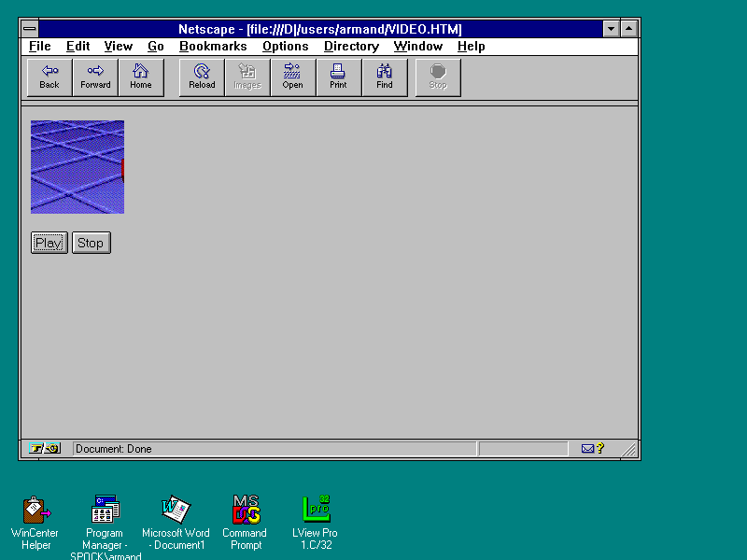The width and height of the screenshot is (747, 560).
Task: Click the Open location toolbar icon
Action: 293,77
